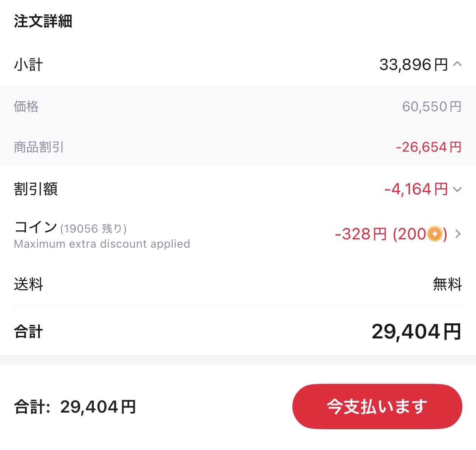Tap the 送料 shipping label
476x450 pixels.
pos(28,284)
